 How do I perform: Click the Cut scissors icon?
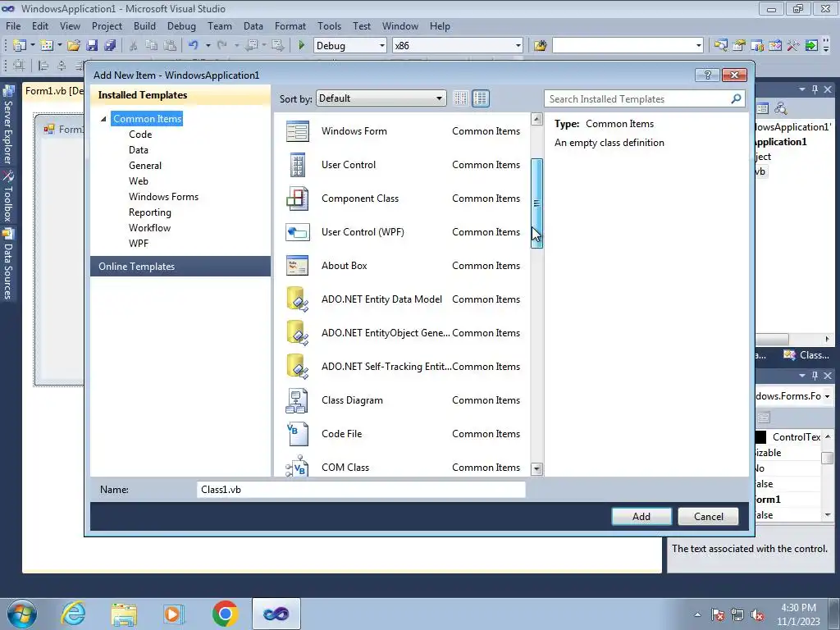(x=134, y=46)
